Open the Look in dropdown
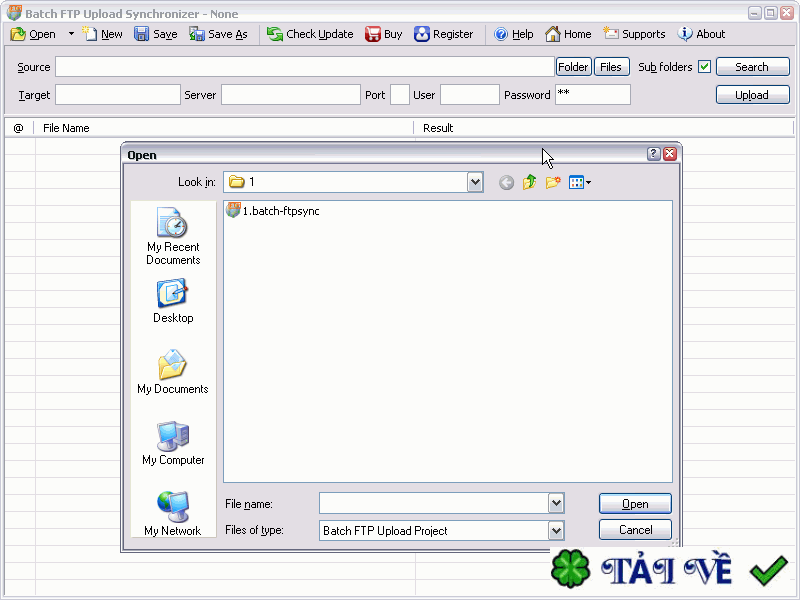 coord(473,182)
